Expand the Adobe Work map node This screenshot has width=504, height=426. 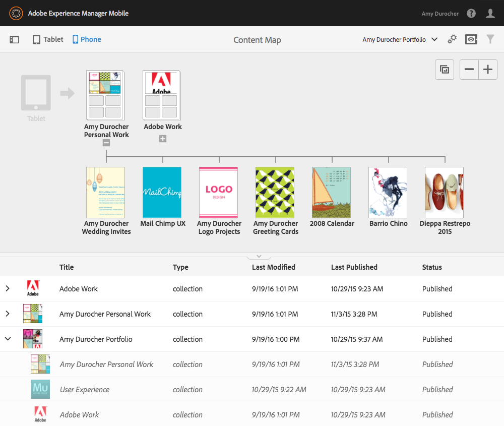click(x=163, y=139)
